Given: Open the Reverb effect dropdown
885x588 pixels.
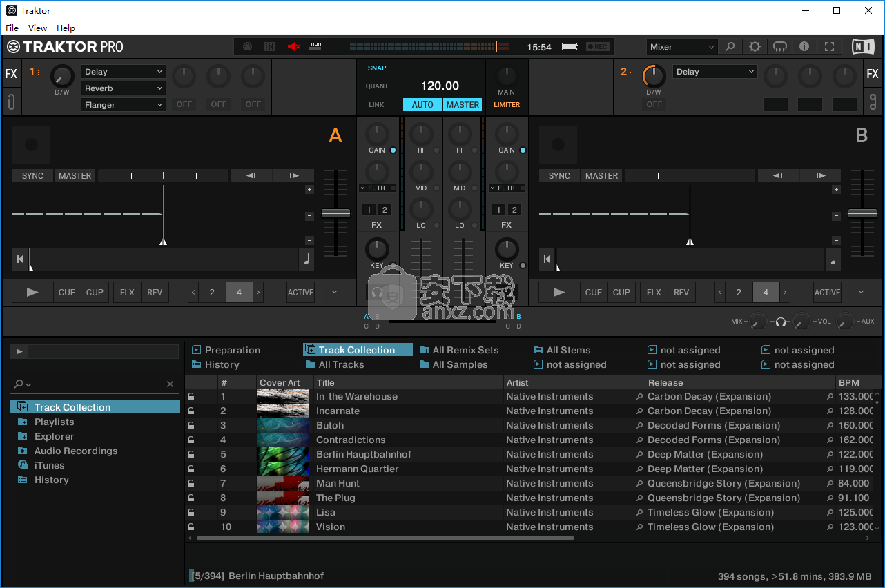Looking at the screenshot, I should click(124, 88).
